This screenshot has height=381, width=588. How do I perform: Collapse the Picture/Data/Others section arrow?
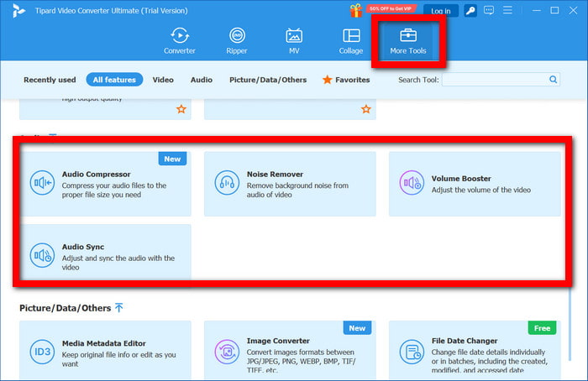click(x=119, y=308)
